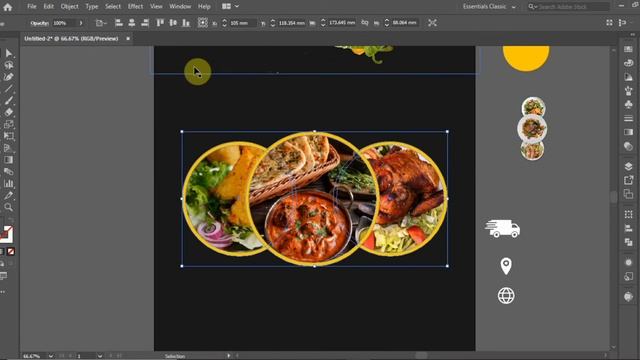
Task: Select the Blend tool
Action: 9,171
